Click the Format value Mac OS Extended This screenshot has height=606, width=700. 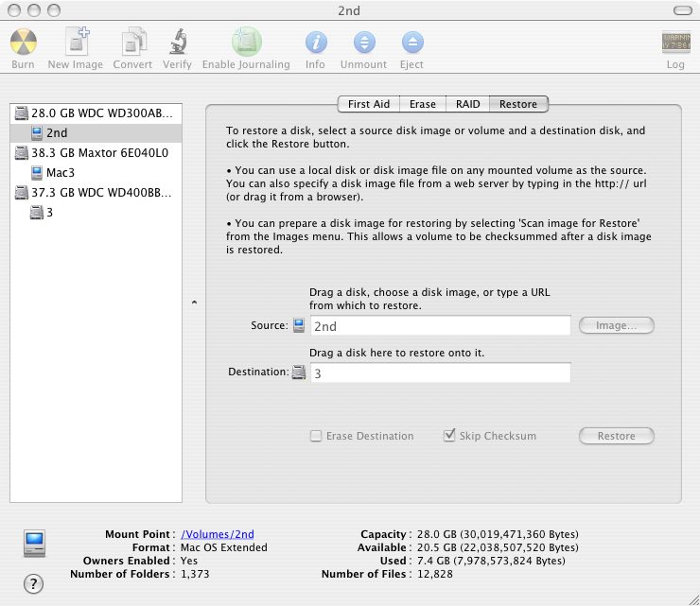pos(224,547)
